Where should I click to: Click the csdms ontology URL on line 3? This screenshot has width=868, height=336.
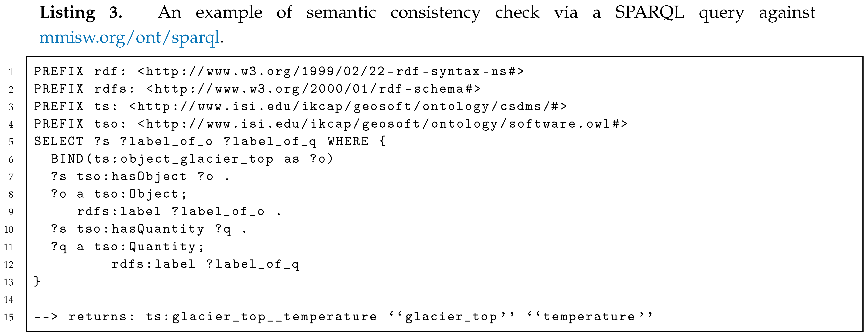348,107
